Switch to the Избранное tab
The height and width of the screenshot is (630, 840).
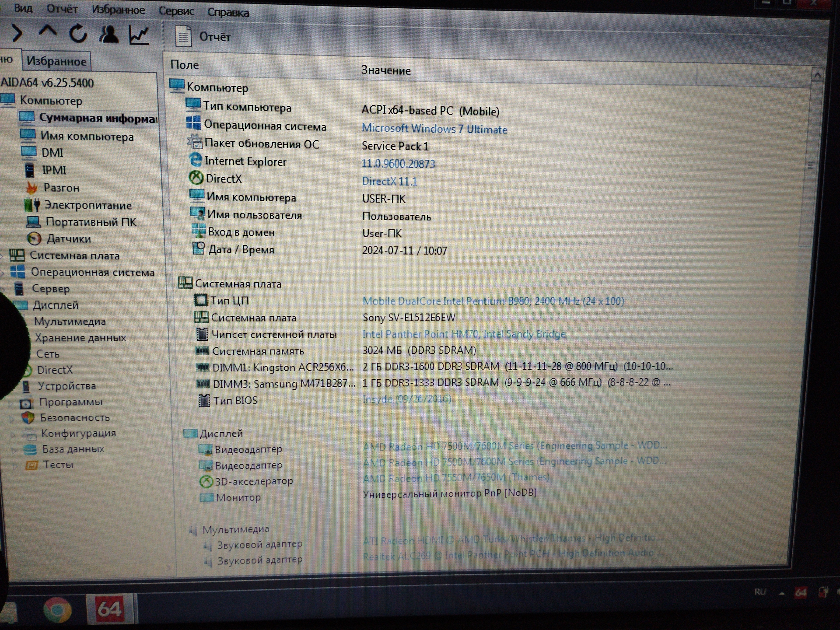pos(56,61)
